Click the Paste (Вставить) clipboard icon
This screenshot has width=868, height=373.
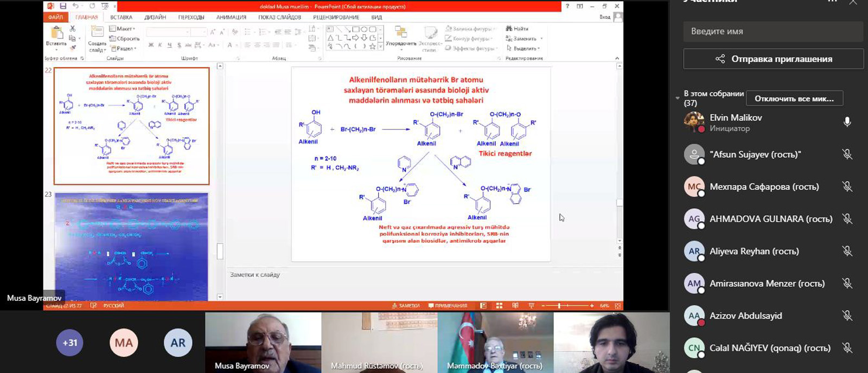point(56,34)
